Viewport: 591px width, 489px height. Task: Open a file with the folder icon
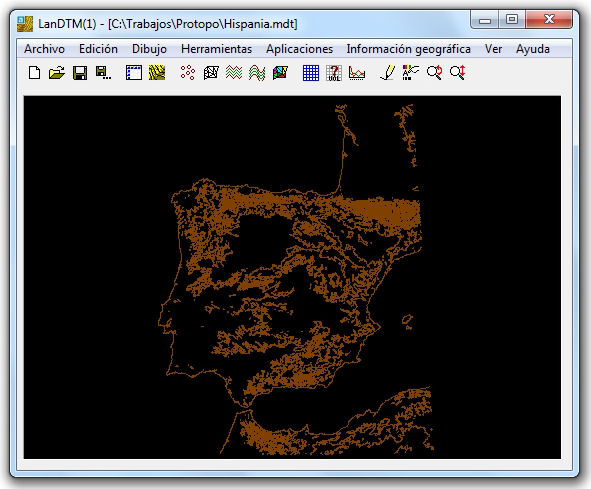[57, 72]
